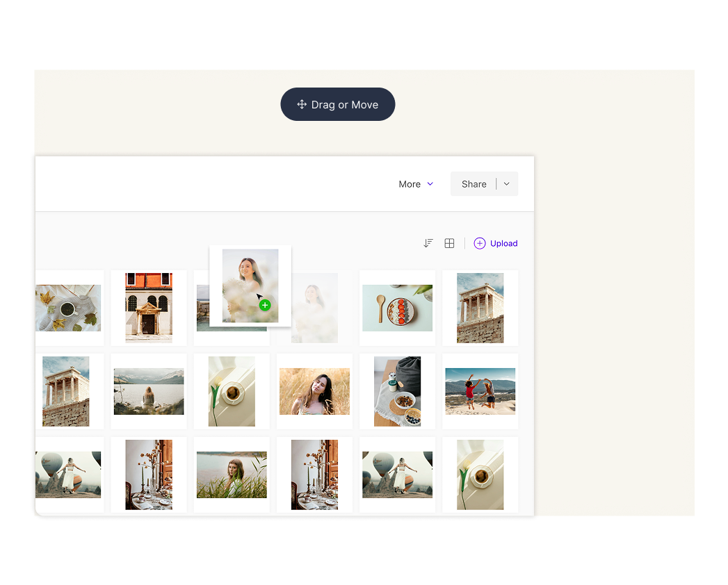Viewport: 728px width, 585px height.
Task: Click the four-way move arrows icon
Action: [302, 104]
